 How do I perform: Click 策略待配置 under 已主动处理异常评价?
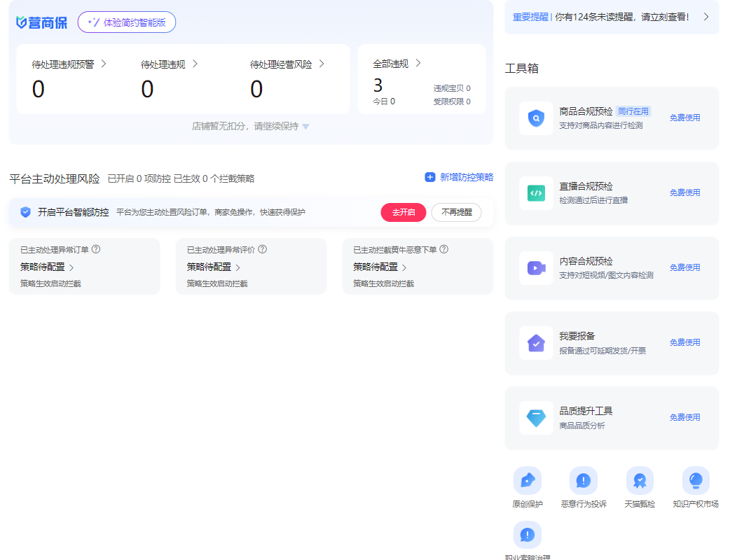click(x=213, y=267)
